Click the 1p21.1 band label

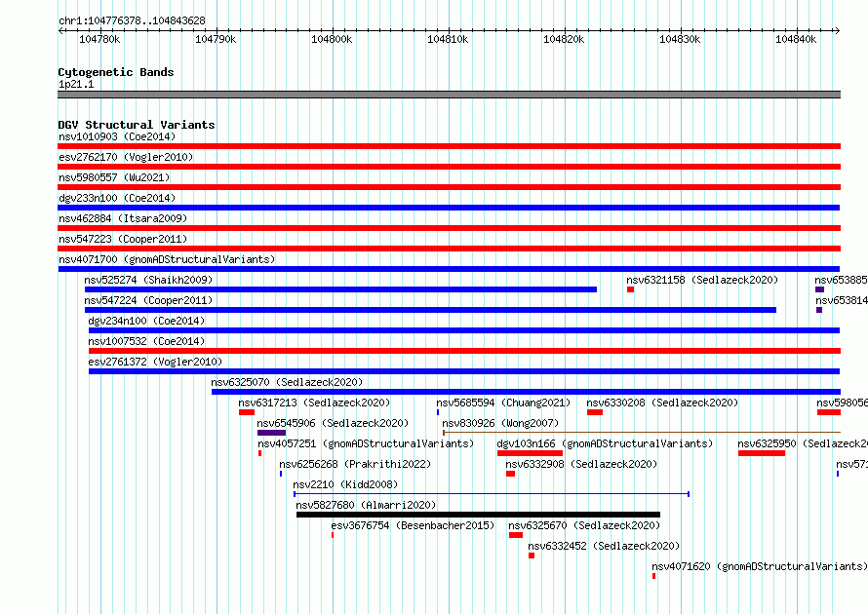(x=76, y=84)
